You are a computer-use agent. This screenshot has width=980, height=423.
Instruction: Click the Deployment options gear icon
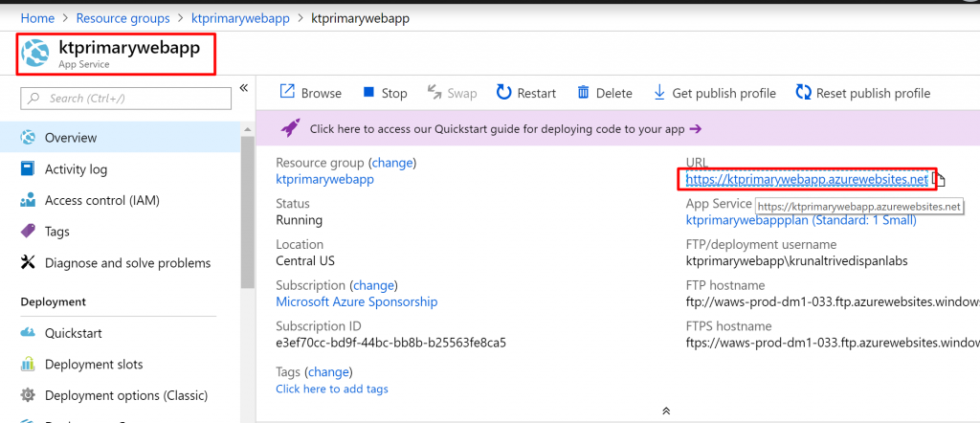[28, 395]
